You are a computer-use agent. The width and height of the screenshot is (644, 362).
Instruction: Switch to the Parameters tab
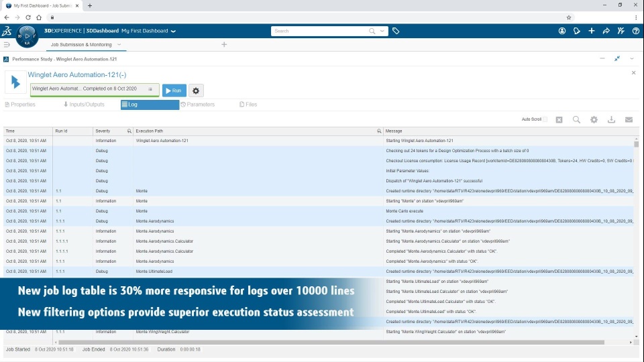tap(197, 105)
